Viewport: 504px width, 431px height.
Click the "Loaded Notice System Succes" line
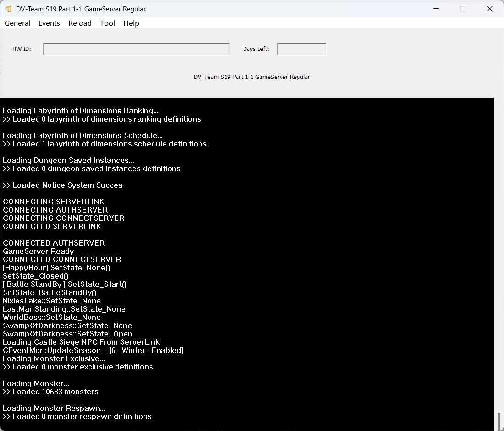point(62,185)
